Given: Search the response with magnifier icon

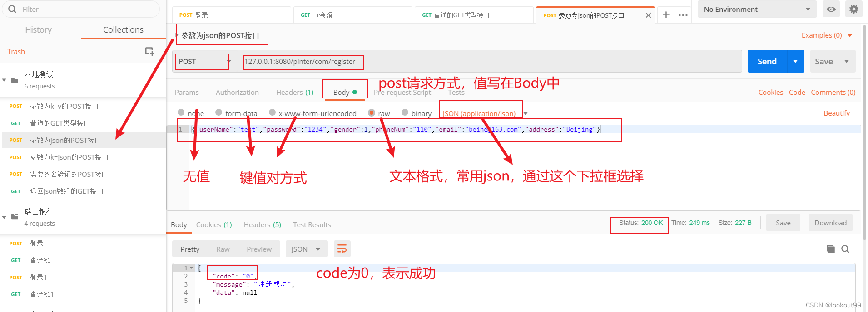Looking at the screenshot, I should [x=845, y=249].
